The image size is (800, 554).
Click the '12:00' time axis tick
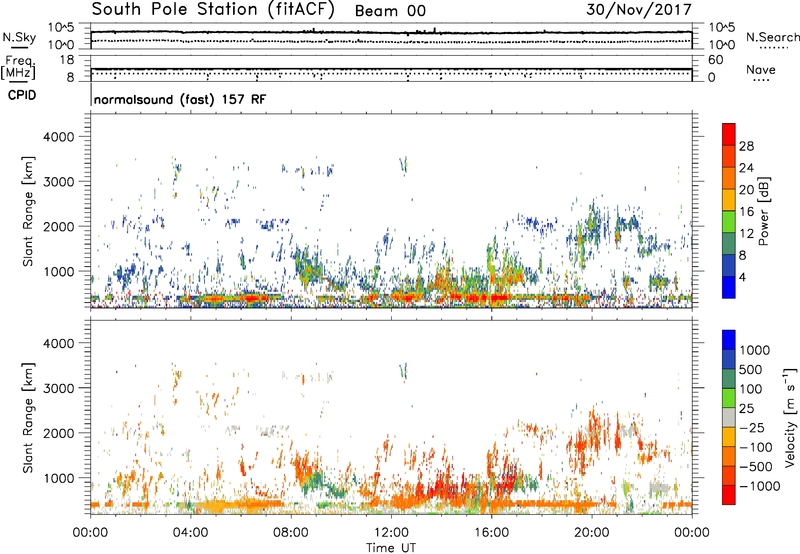(391, 533)
